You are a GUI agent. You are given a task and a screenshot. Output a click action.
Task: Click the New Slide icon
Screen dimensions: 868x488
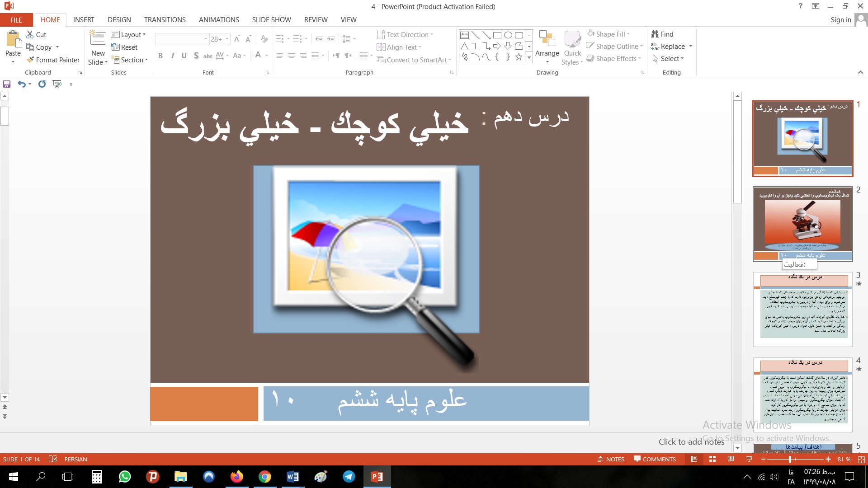tap(98, 39)
